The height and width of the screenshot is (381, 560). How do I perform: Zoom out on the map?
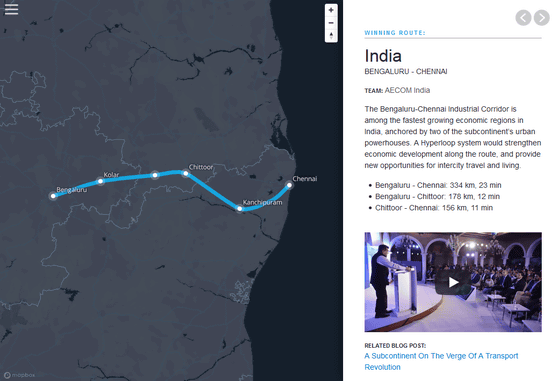coord(331,23)
